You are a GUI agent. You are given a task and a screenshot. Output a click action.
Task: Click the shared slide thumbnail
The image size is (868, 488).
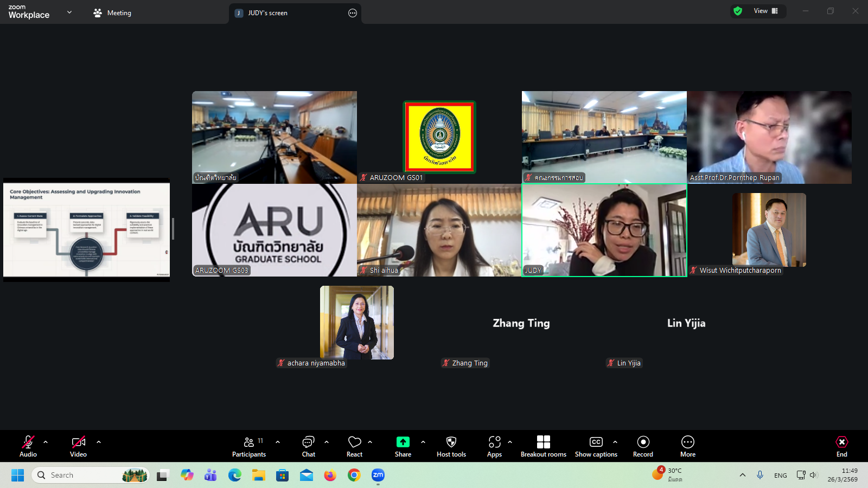tap(87, 229)
